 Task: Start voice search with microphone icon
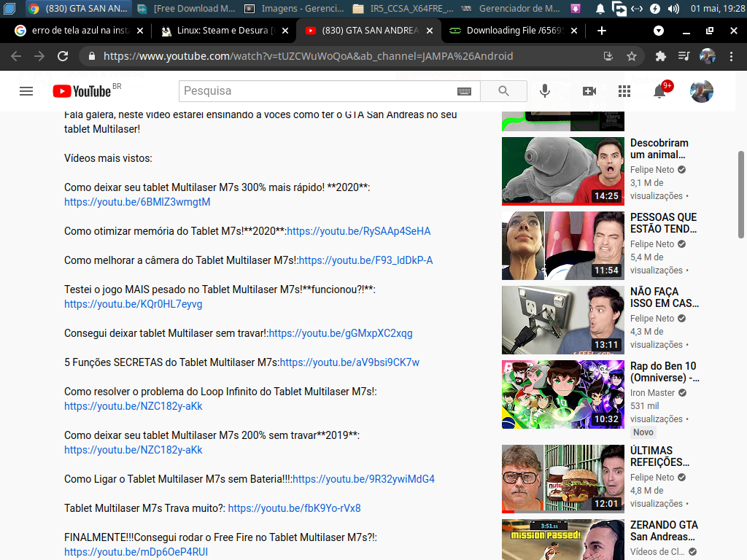(545, 91)
